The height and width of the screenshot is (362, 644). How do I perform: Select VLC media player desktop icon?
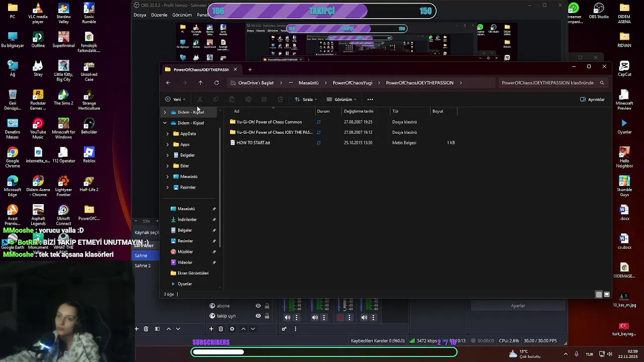38,14
